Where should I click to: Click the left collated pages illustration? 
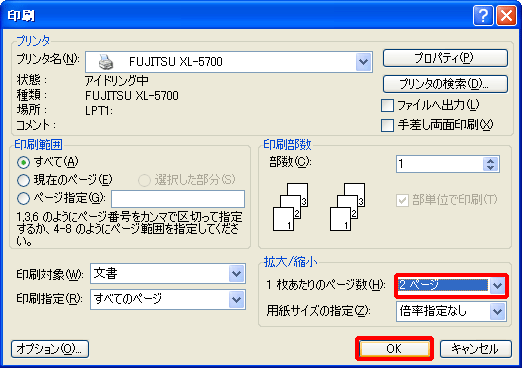coord(290,207)
